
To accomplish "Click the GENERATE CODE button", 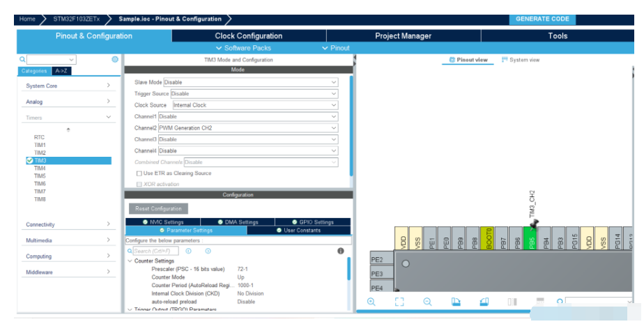I will pos(542,19).
